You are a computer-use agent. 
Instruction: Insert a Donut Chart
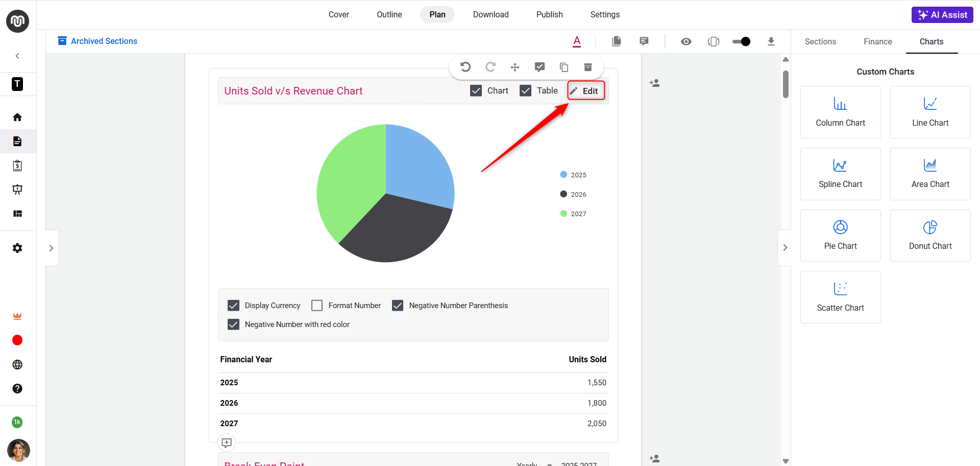point(930,236)
